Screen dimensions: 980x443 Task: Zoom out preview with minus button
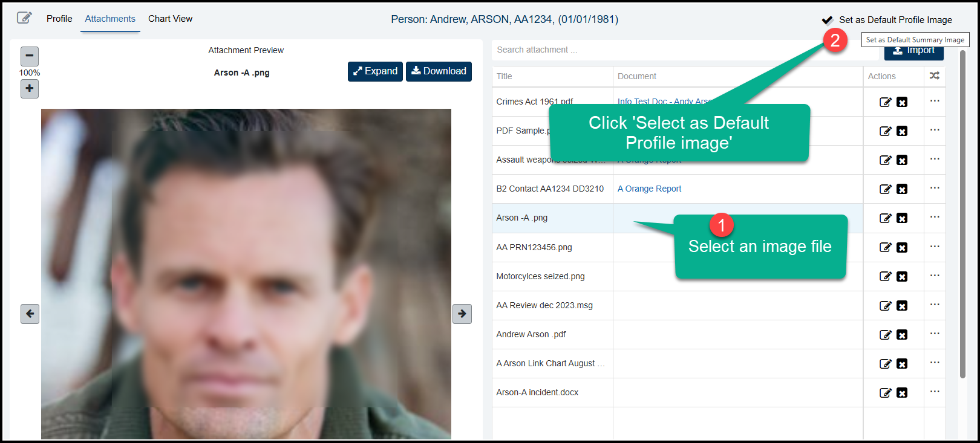(29, 56)
